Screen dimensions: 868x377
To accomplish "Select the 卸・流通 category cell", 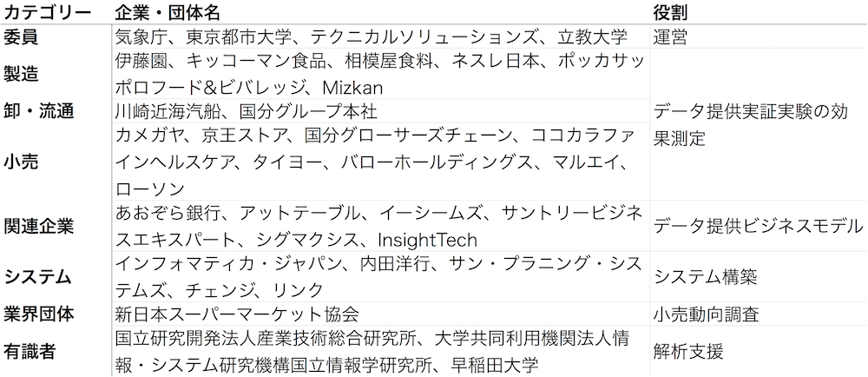I will point(39,112).
